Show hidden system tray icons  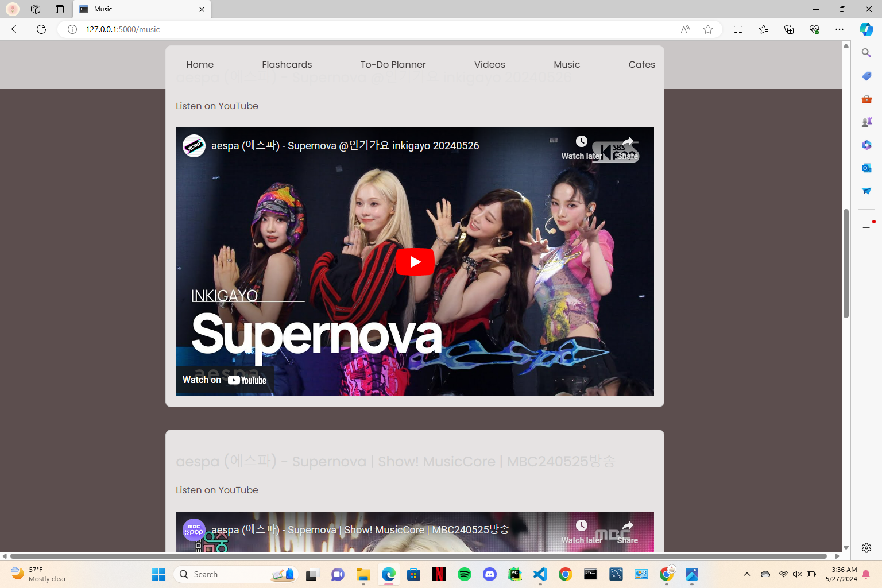[747, 574]
